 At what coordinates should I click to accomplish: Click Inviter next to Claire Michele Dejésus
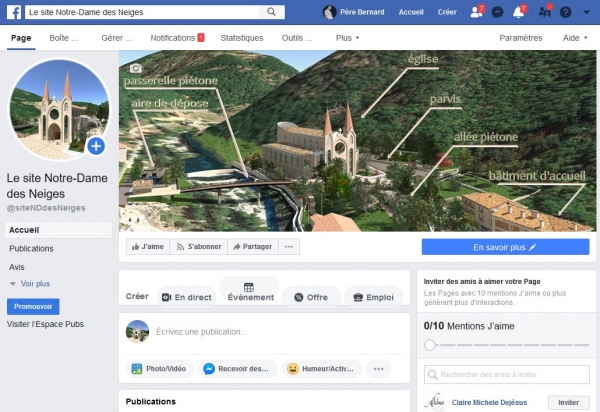(x=568, y=402)
